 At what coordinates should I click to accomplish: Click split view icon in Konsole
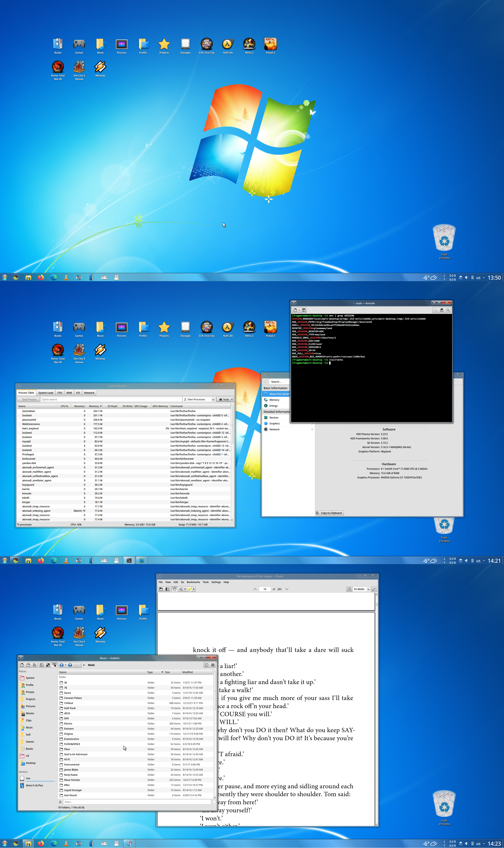tap(304, 310)
